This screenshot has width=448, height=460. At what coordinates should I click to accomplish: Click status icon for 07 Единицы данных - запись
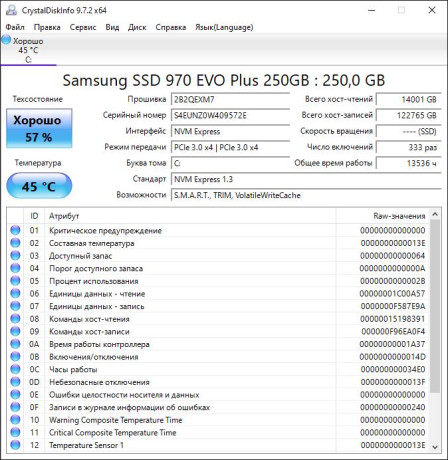tap(15, 306)
